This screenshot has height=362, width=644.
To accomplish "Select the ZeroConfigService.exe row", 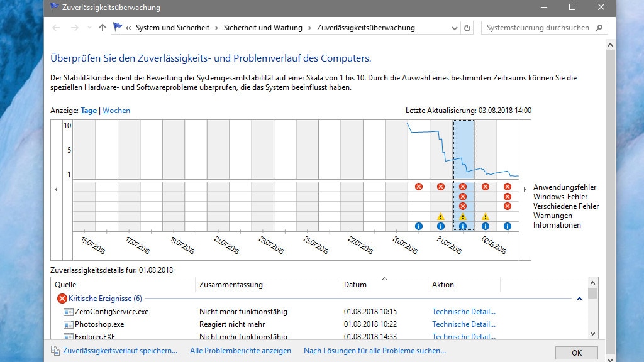I will pyautogui.click(x=320, y=312).
